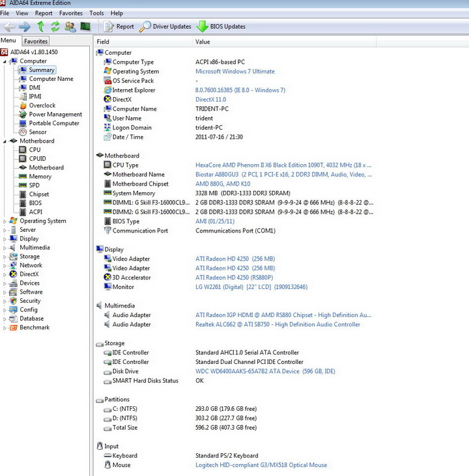Open the user accounts toolbar icon
469x476 pixels.
[70, 27]
